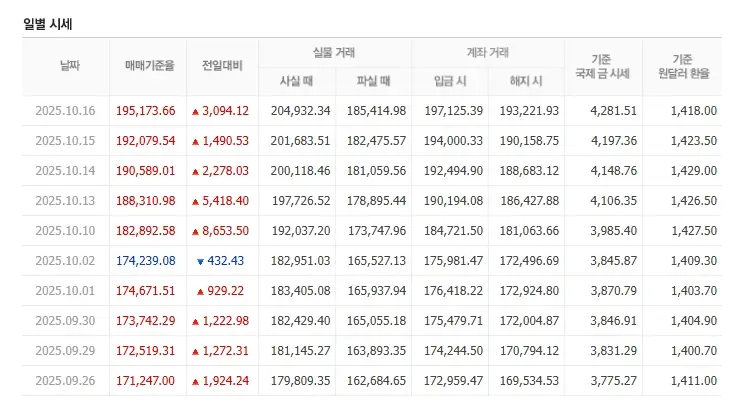
Task: Click the 날짜 column header
Action: click(69, 66)
